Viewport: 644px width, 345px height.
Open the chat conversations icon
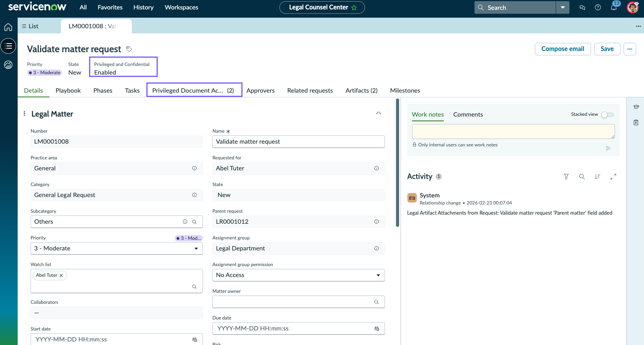tap(582, 7)
